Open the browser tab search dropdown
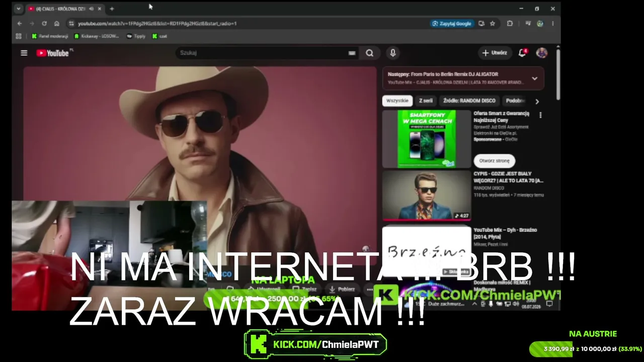644x362 pixels. coord(18,9)
